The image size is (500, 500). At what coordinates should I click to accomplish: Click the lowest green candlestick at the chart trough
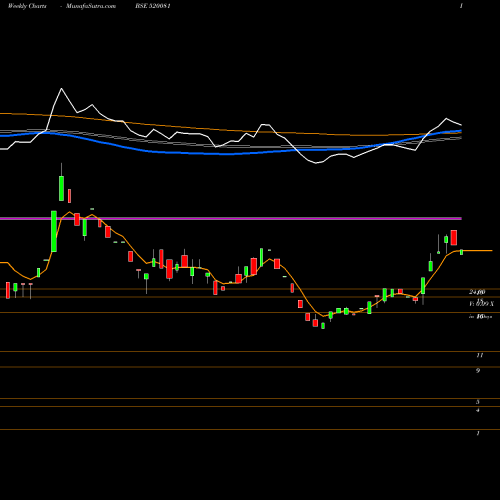(x=323, y=326)
